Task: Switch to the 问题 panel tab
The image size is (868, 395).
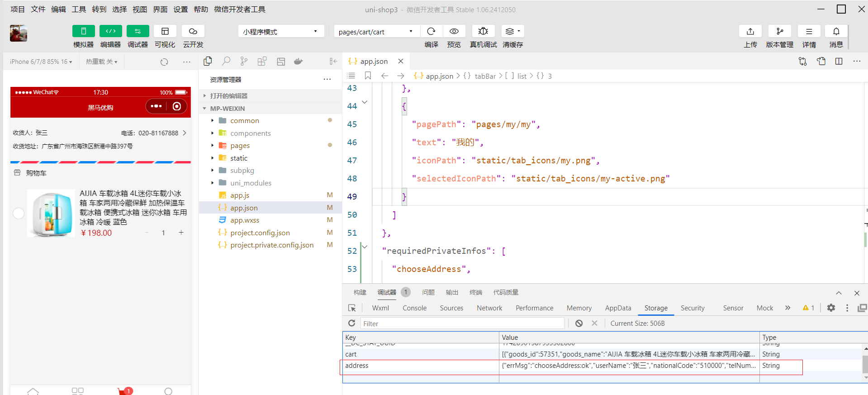Action: tap(428, 292)
